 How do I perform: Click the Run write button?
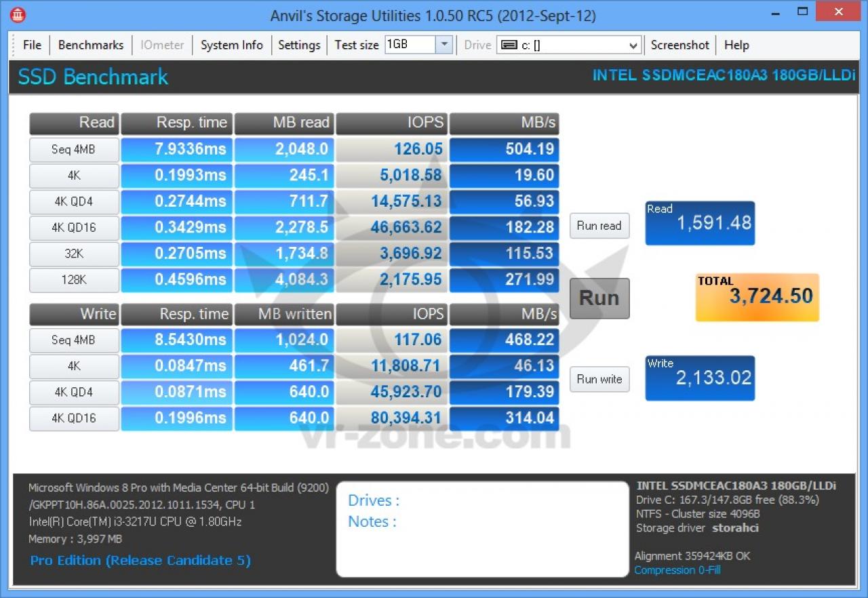[x=599, y=379]
